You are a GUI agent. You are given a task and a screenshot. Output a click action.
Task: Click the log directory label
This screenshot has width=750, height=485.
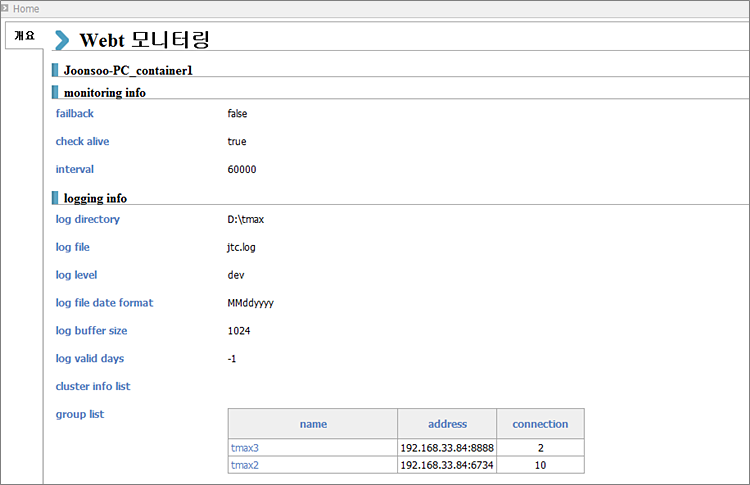88,220
